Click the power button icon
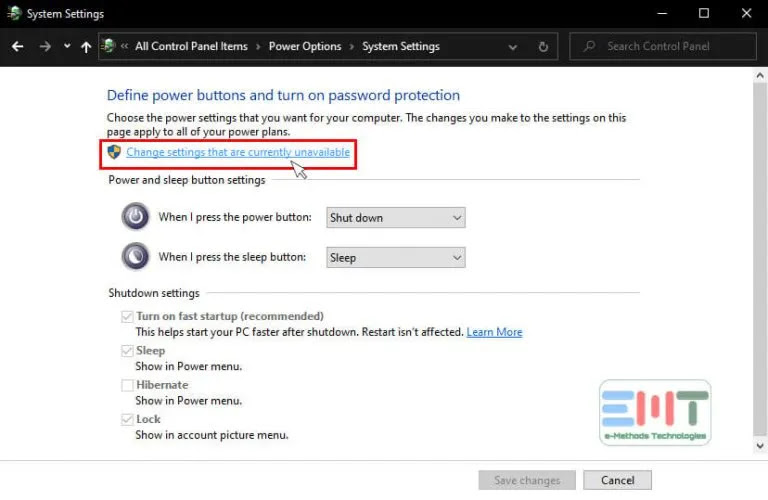This screenshot has height=500, width=768. tap(135, 216)
